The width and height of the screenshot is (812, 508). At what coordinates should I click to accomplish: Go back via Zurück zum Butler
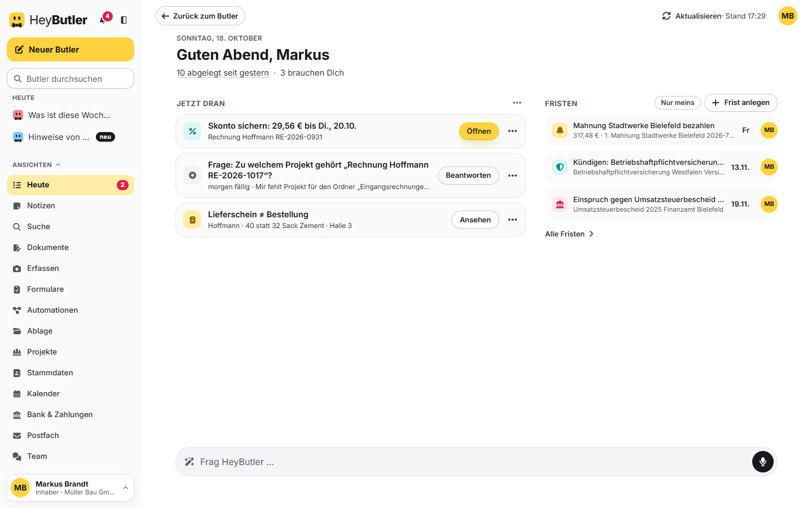[x=200, y=16]
